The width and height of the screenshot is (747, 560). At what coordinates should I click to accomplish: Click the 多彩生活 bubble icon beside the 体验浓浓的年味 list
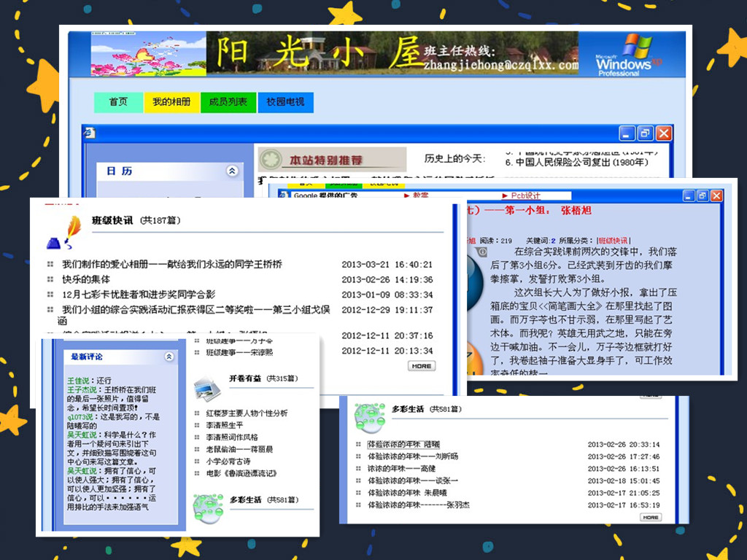coord(370,418)
